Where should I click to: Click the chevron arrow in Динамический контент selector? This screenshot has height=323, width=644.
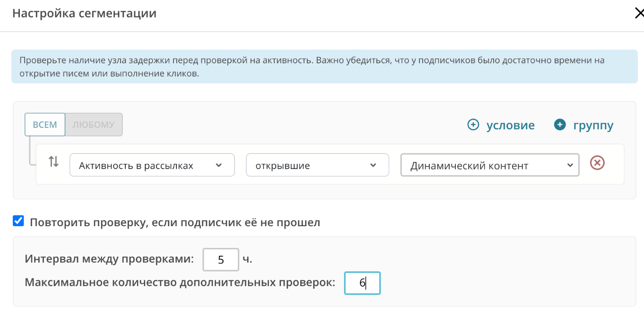569,165
